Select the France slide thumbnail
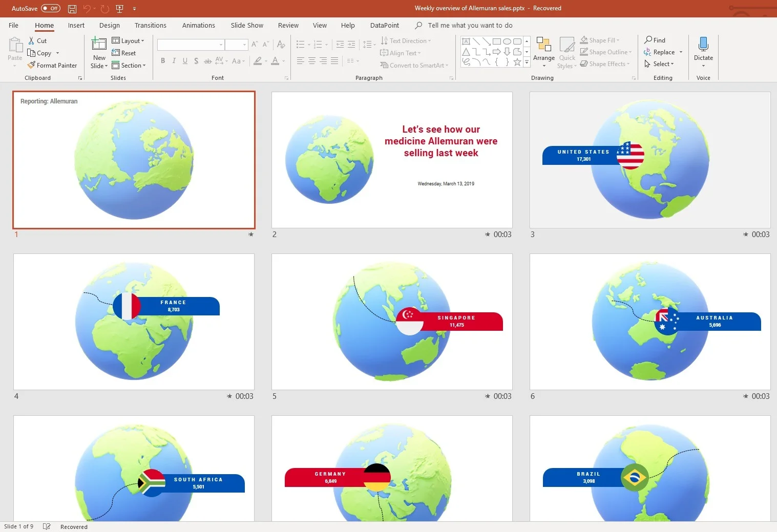This screenshot has width=777, height=532. point(134,322)
